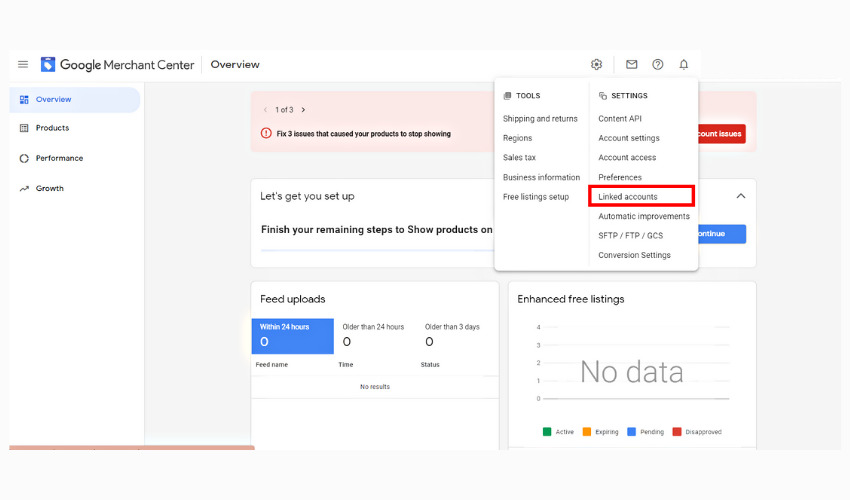Screen dimensions: 850x500
Task: Go to previous issue arrow
Action: tap(265, 110)
